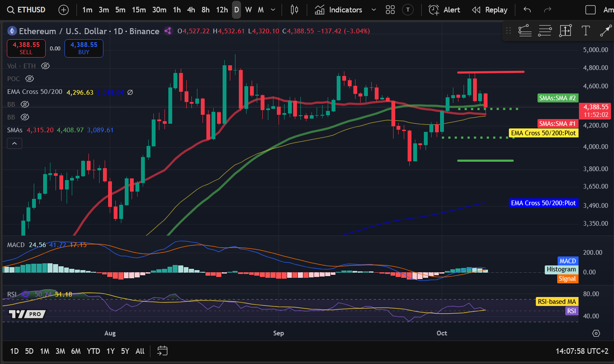Show the Vol · ETH indicator

pyautogui.click(x=45, y=66)
